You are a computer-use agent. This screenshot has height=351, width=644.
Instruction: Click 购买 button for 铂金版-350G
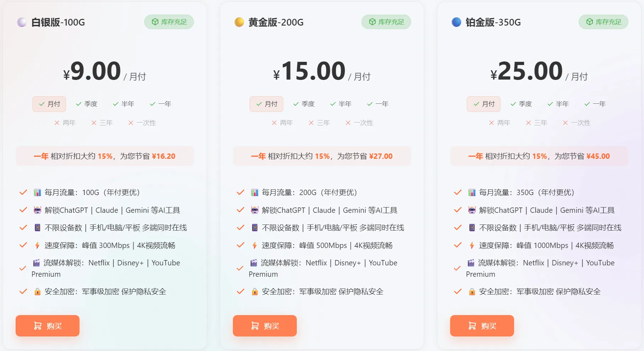[482, 326]
